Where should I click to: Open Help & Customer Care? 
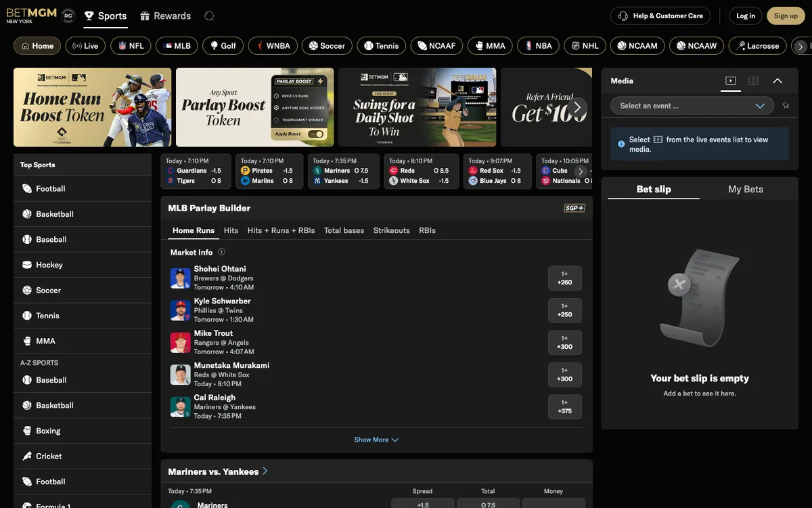[x=660, y=16]
